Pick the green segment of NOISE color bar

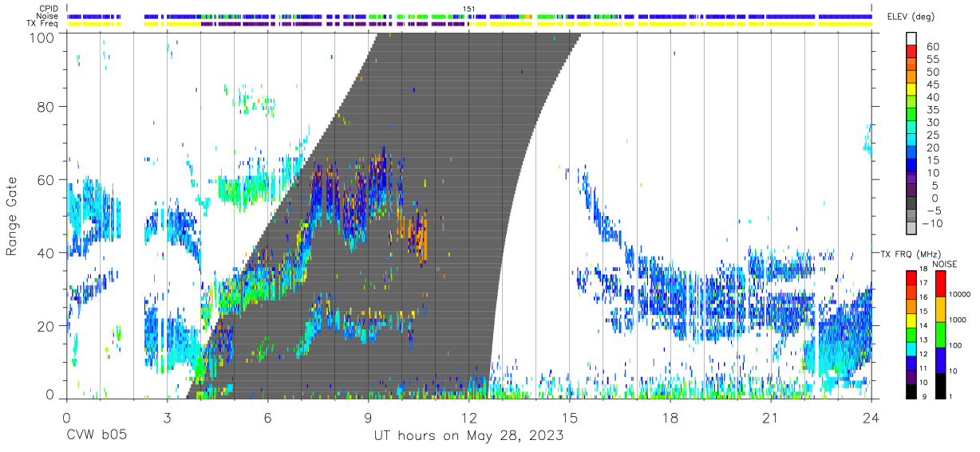[941, 335]
